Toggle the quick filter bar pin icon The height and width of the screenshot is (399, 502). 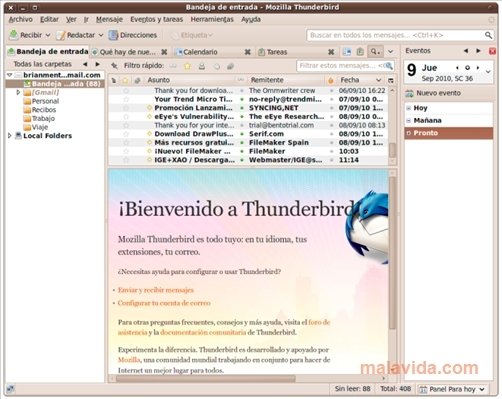(114, 66)
